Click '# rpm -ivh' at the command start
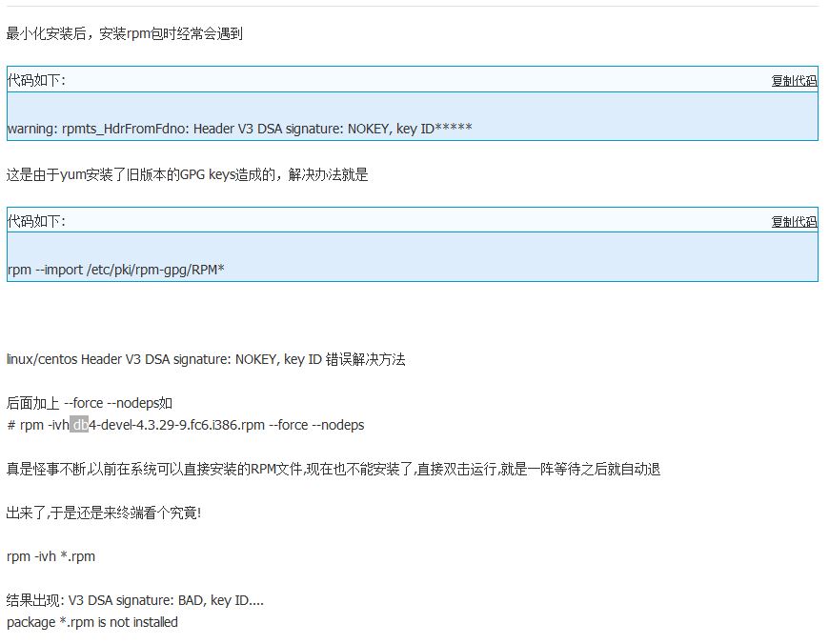 tap(36, 425)
